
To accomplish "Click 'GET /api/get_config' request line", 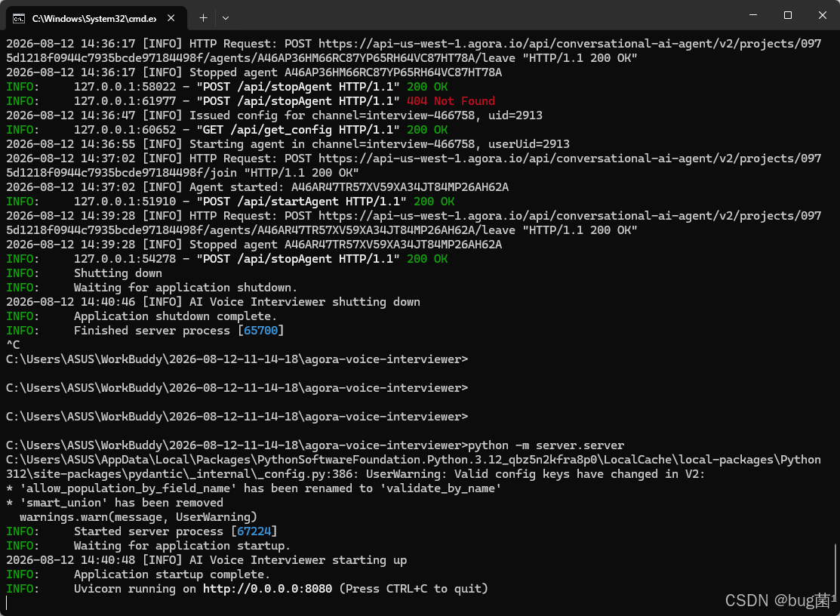I will 226,130.
